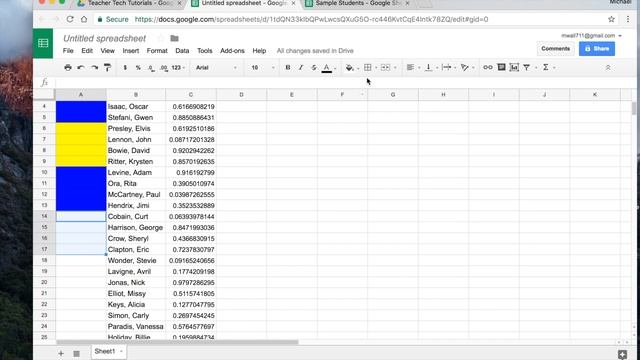This screenshot has width=640, height=360.
Task: Click the blue Share button
Action: coord(597,49)
